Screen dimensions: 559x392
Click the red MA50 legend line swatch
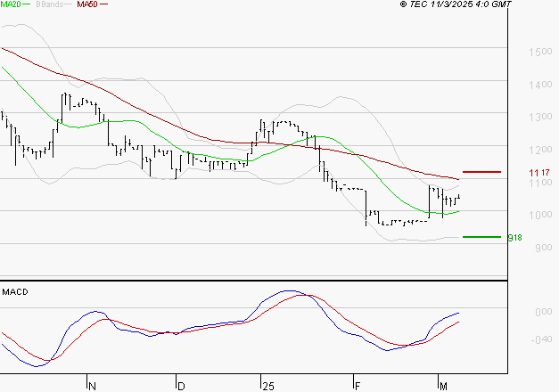(x=103, y=4)
